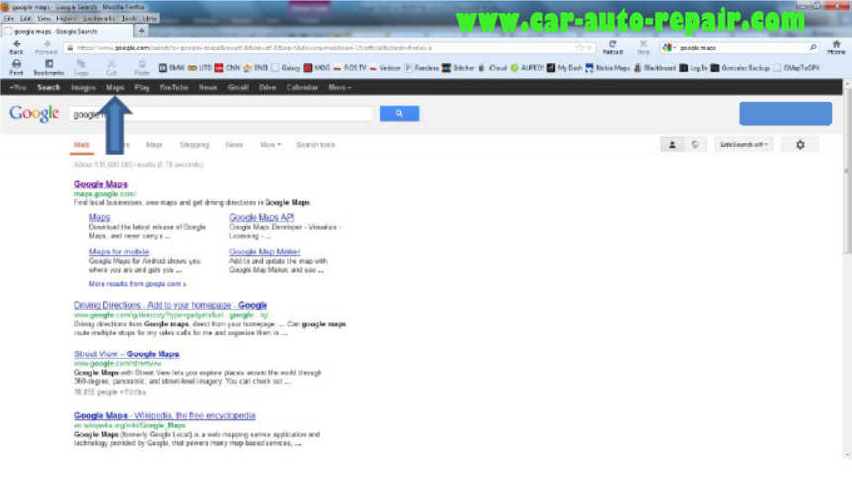Click into the Google search query field
Image resolution: width=852 pixels, height=504 pixels.
221,114
